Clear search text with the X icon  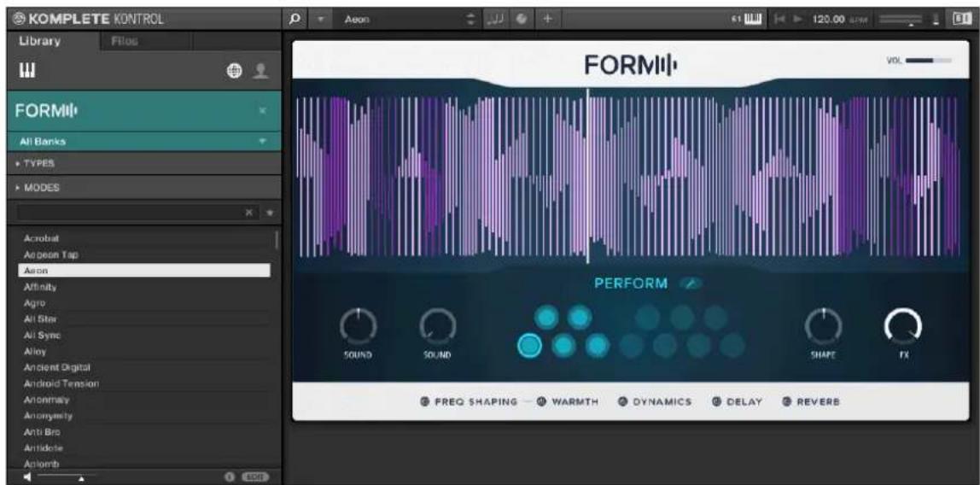tap(249, 213)
